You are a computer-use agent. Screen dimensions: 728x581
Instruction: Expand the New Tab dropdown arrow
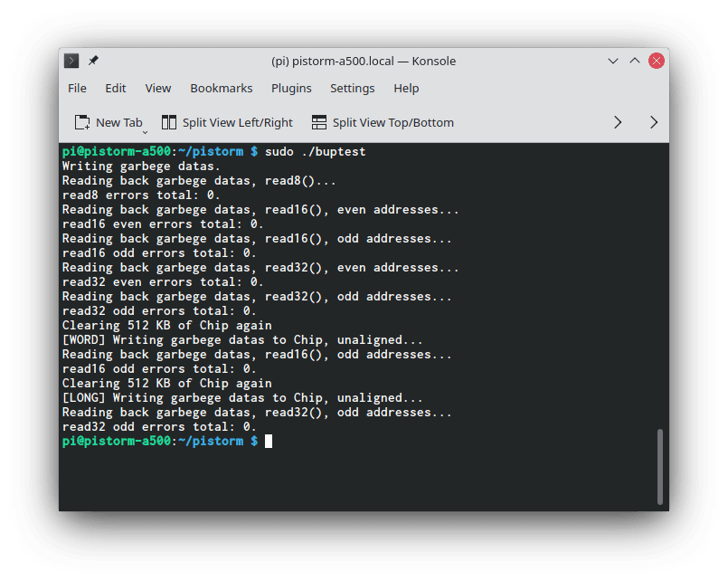[145, 131]
